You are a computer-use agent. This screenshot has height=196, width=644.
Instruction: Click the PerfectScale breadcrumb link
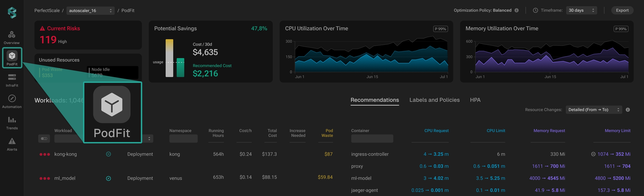click(47, 11)
